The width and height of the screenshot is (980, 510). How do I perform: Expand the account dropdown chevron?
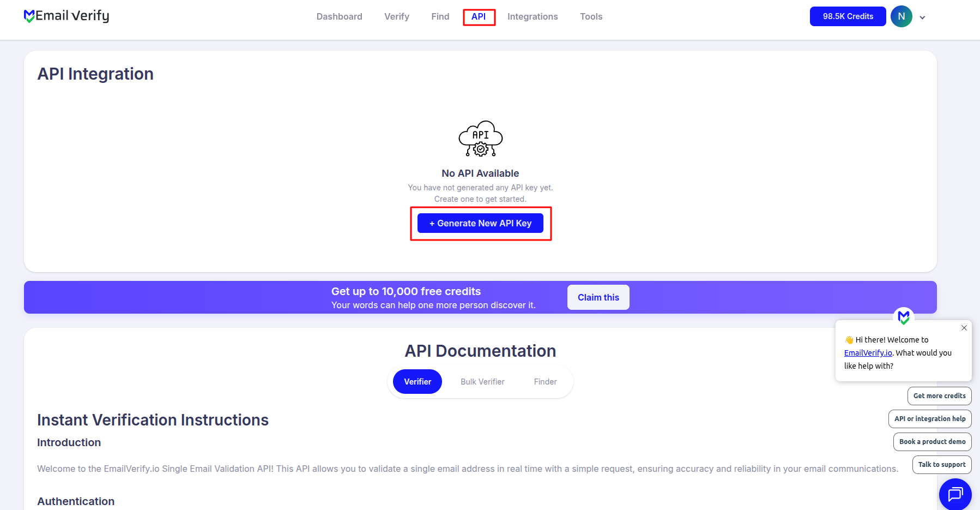coord(922,17)
